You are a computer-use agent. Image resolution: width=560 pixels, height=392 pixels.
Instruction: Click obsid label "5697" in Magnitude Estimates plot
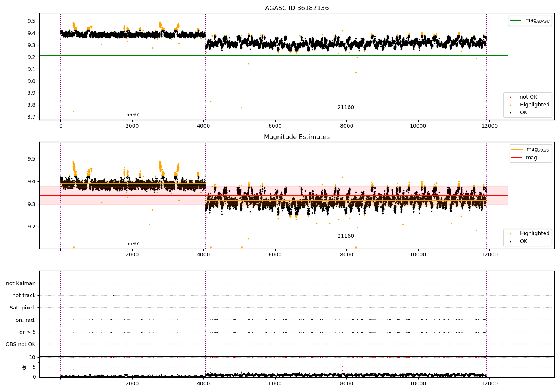point(133,244)
